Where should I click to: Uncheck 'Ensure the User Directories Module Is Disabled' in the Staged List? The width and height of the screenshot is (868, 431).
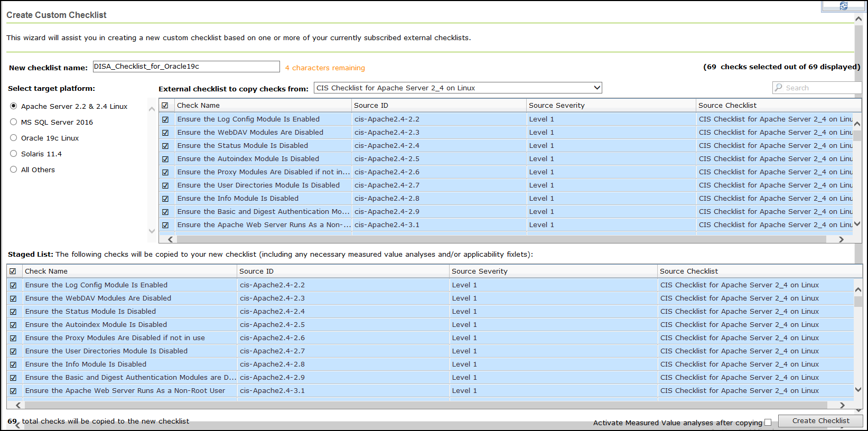[13, 351]
